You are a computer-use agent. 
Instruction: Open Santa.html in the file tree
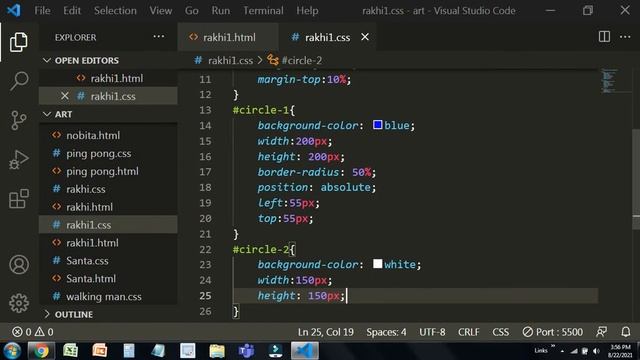click(x=91, y=278)
